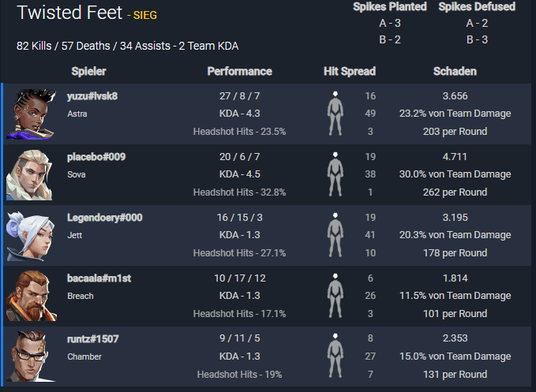Open player profile bacaala#m1st
536x392 pixels.
pyautogui.click(x=99, y=278)
